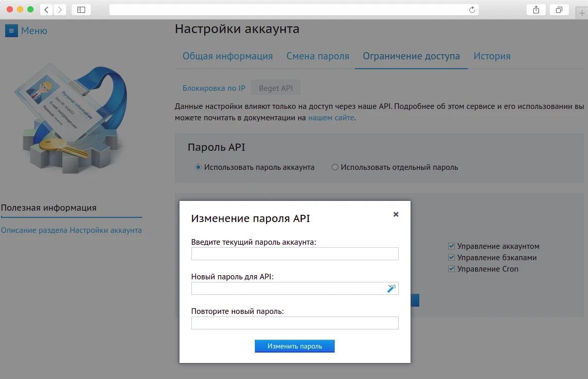Image resolution: width=588 pixels, height=379 pixels.
Task: Switch to the «История» tab
Action: coord(492,56)
